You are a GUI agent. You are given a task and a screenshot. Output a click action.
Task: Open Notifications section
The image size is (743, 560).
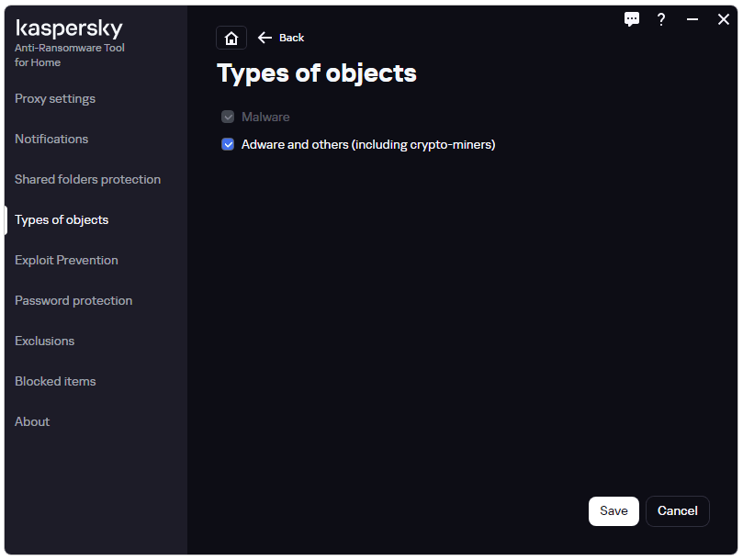coord(51,139)
